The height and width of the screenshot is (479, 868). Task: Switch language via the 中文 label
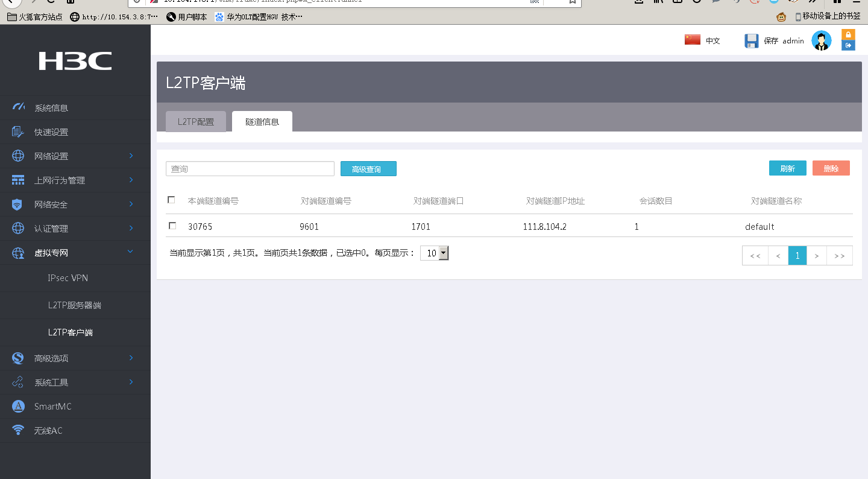point(713,41)
